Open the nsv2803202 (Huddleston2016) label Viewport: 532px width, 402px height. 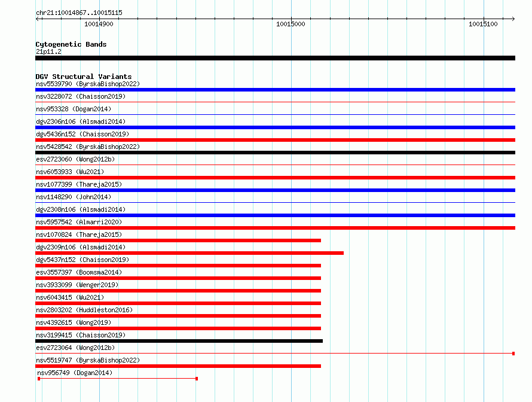[x=84, y=310]
